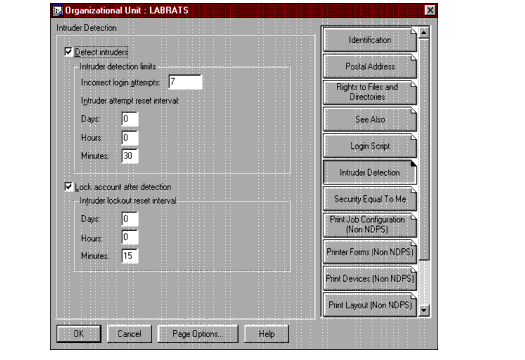Click Days field under lockout reset interval
525x360 pixels.
coord(130,219)
